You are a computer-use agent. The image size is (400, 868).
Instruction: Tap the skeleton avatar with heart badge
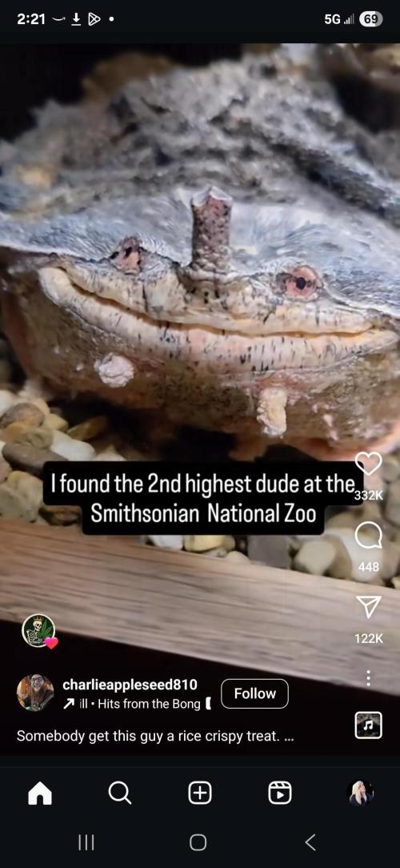click(38, 630)
